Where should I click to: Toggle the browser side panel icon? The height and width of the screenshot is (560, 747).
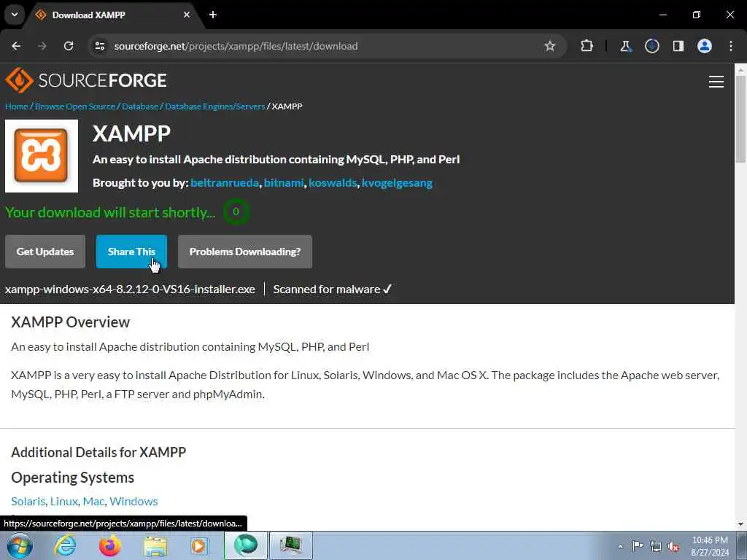pos(678,46)
